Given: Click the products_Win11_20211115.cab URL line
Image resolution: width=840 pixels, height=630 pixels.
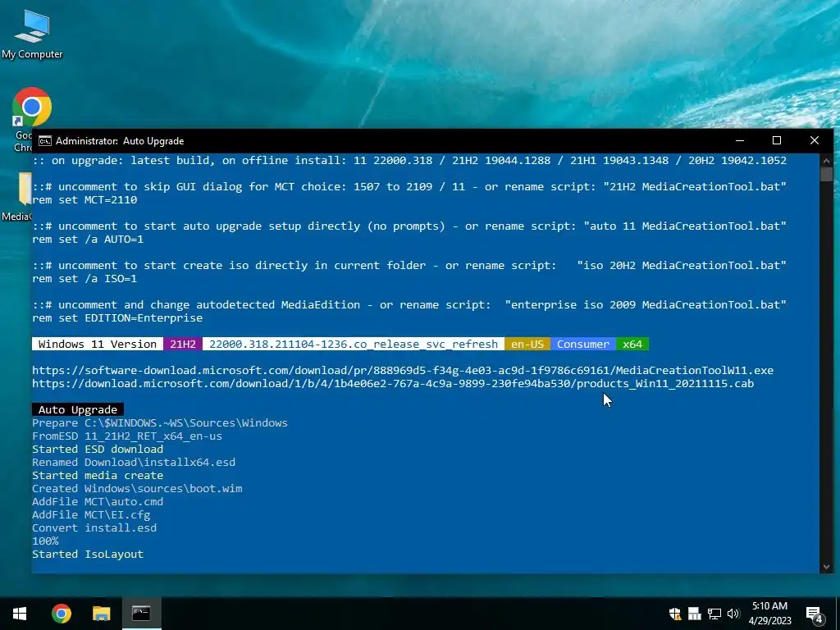Looking at the screenshot, I should (x=393, y=384).
